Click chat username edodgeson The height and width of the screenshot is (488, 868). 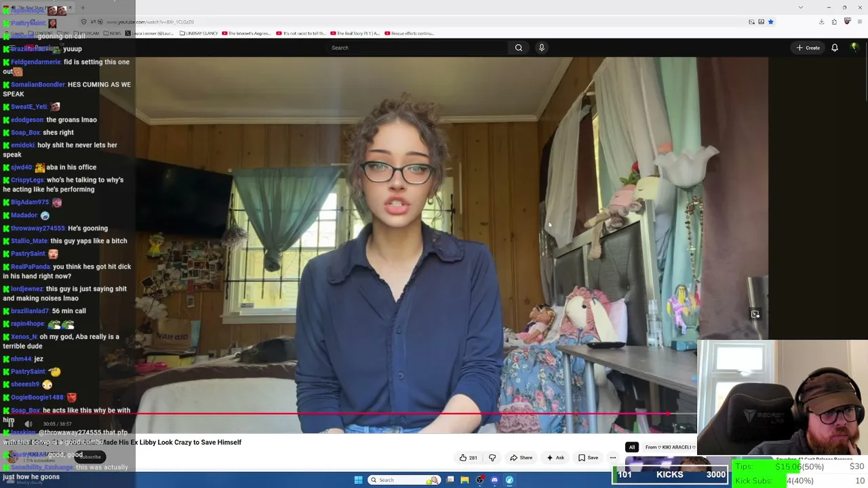click(26, 120)
